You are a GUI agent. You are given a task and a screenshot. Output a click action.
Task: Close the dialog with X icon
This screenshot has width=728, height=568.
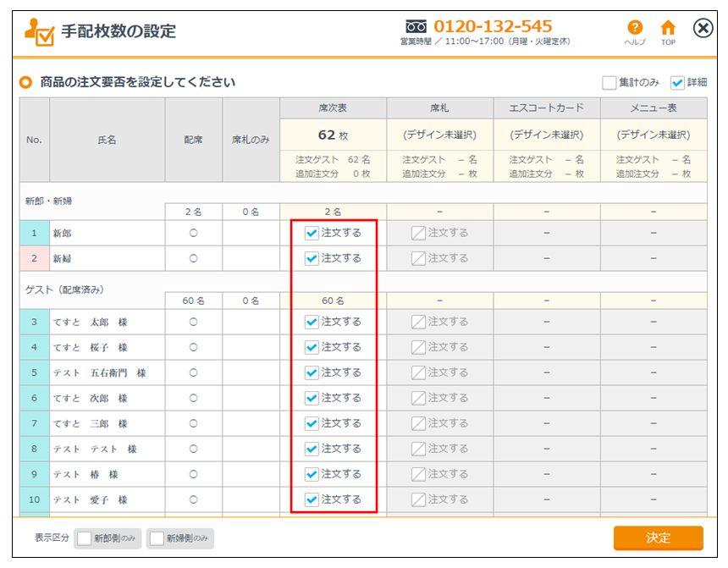coord(703,29)
